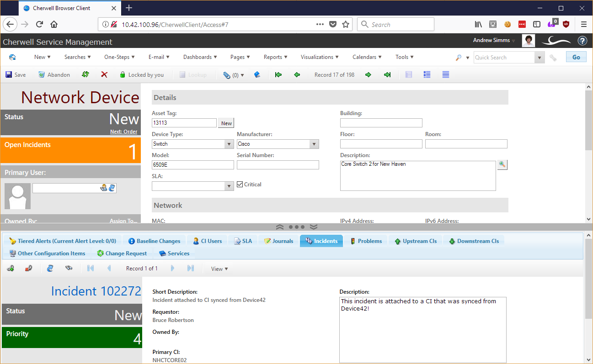
Task: Open the CI Users tab
Action: click(x=207, y=241)
